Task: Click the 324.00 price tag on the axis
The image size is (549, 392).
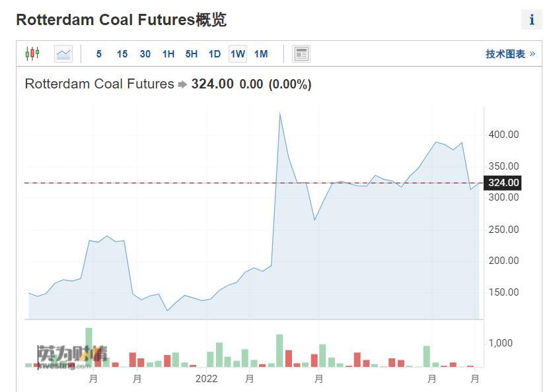Action: [503, 183]
